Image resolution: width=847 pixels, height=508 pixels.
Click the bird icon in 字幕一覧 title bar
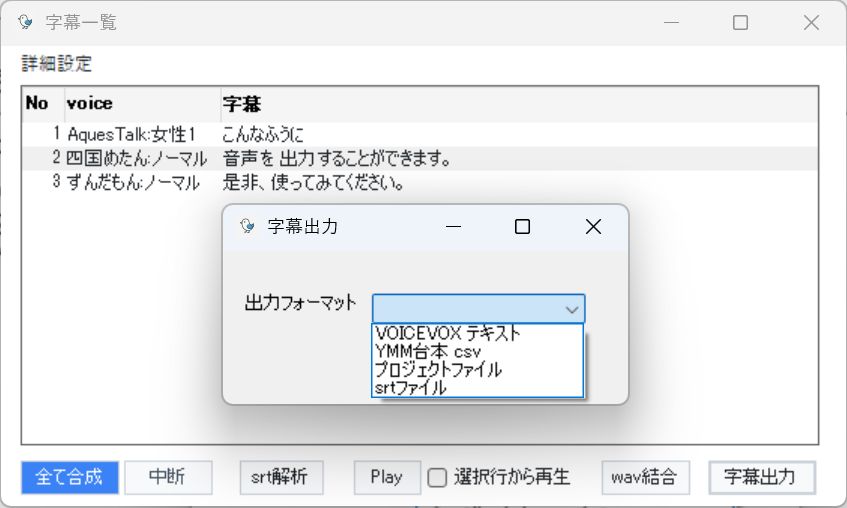(x=25, y=22)
